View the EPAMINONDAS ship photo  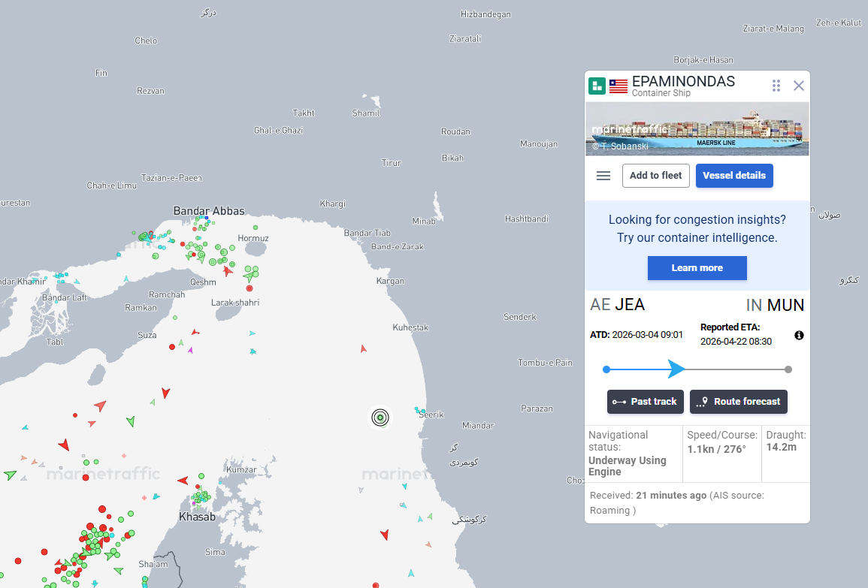point(697,129)
